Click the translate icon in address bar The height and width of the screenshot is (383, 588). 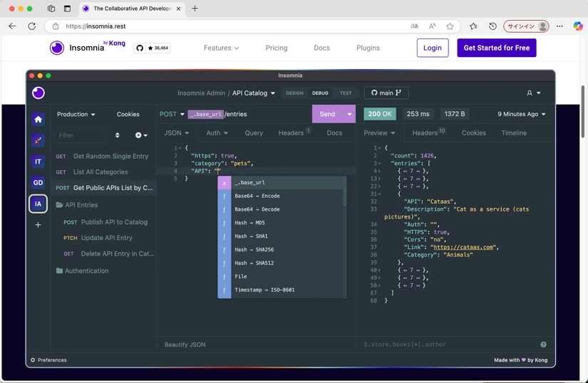[414, 26]
